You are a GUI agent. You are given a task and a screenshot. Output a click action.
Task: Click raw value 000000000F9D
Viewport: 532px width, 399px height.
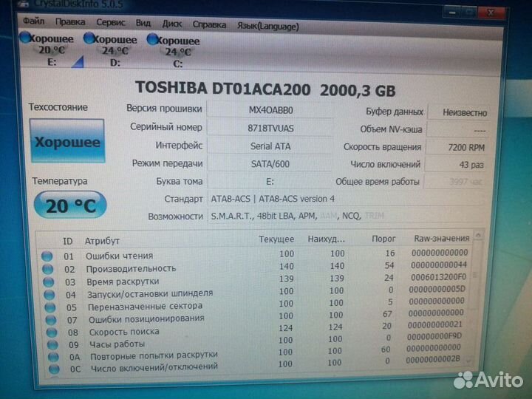tap(434, 337)
